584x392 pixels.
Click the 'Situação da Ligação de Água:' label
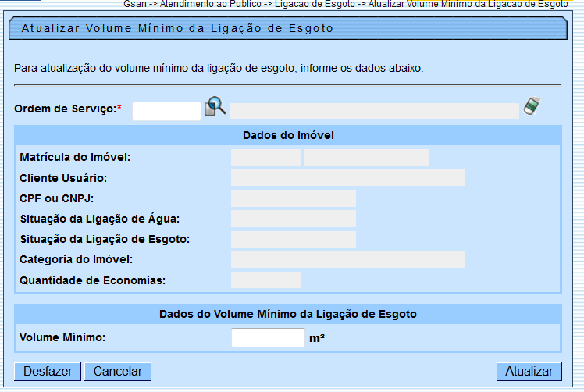pos(100,219)
